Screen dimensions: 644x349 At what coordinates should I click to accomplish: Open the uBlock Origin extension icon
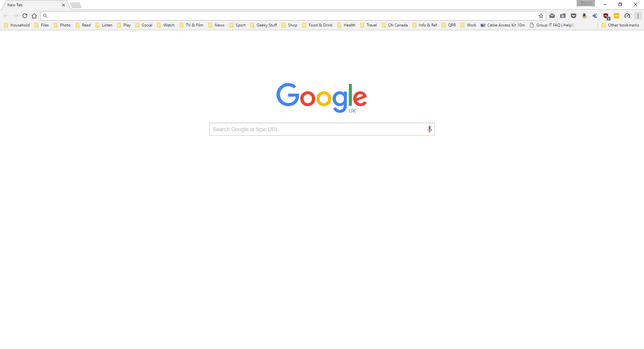pos(606,16)
